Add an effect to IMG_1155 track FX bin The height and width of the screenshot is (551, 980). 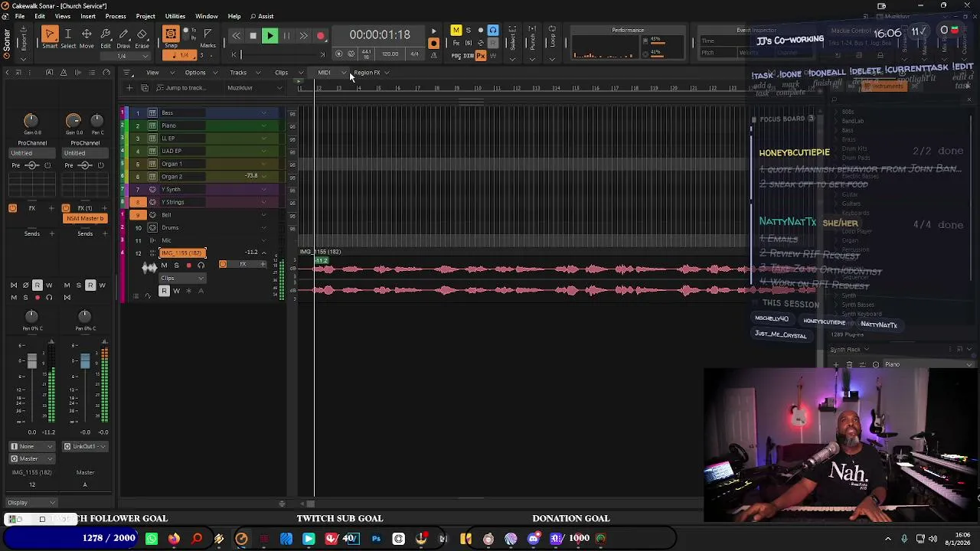pos(263,265)
